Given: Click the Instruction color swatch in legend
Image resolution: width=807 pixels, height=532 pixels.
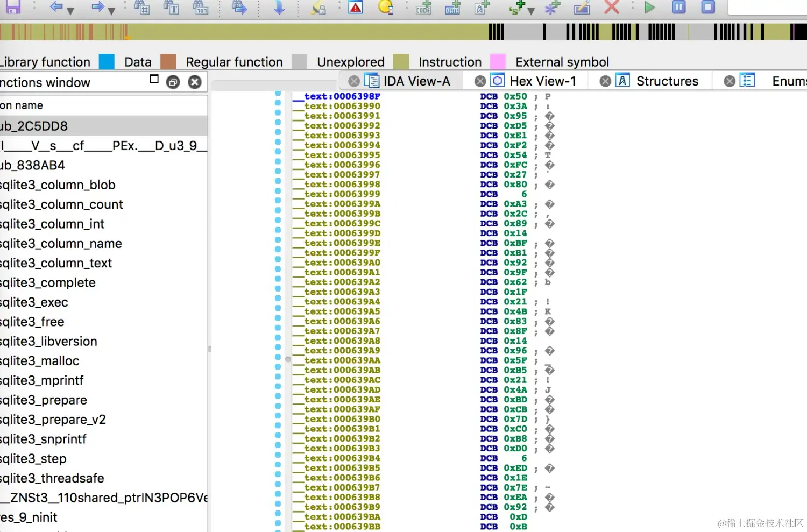Looking at the screenshot, I should (400, 61).
